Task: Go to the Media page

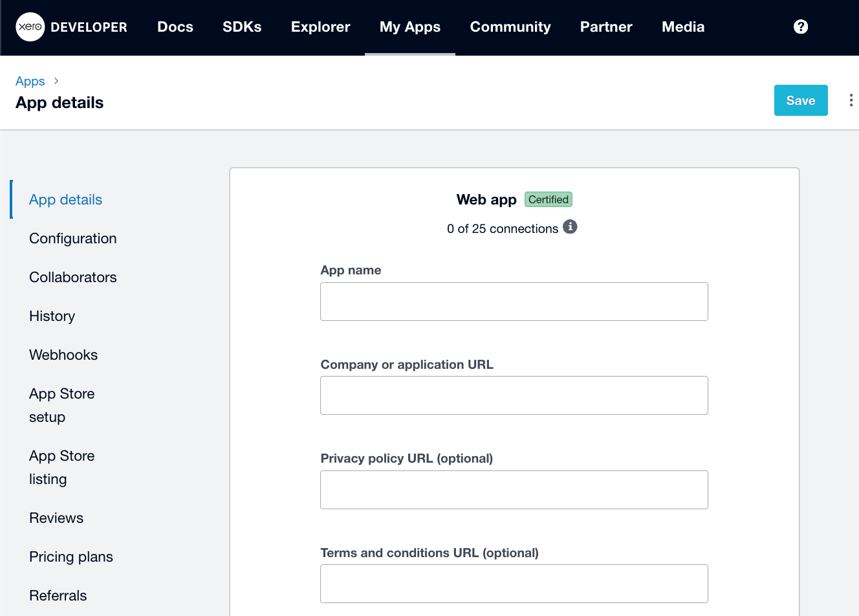Action: (683, 27)
